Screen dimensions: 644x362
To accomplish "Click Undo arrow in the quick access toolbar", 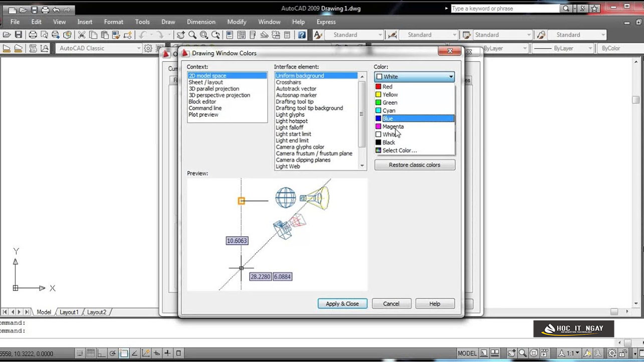I will 56,10.
